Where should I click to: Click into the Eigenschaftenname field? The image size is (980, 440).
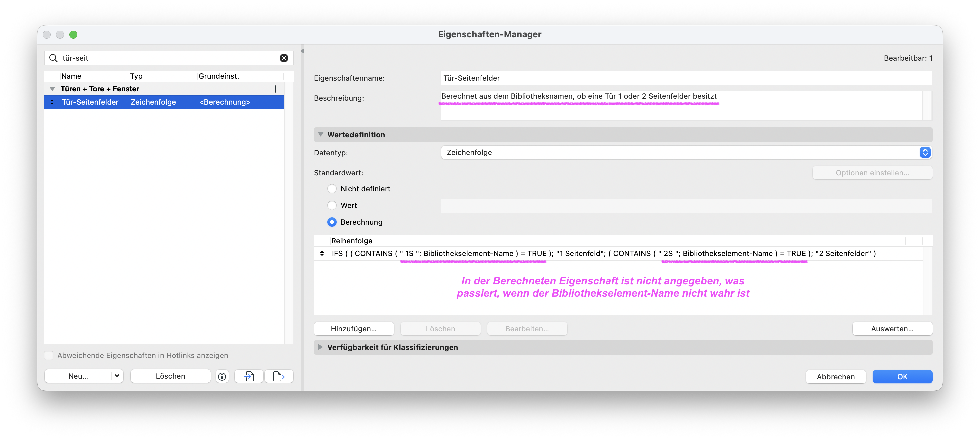coord(686,78)
